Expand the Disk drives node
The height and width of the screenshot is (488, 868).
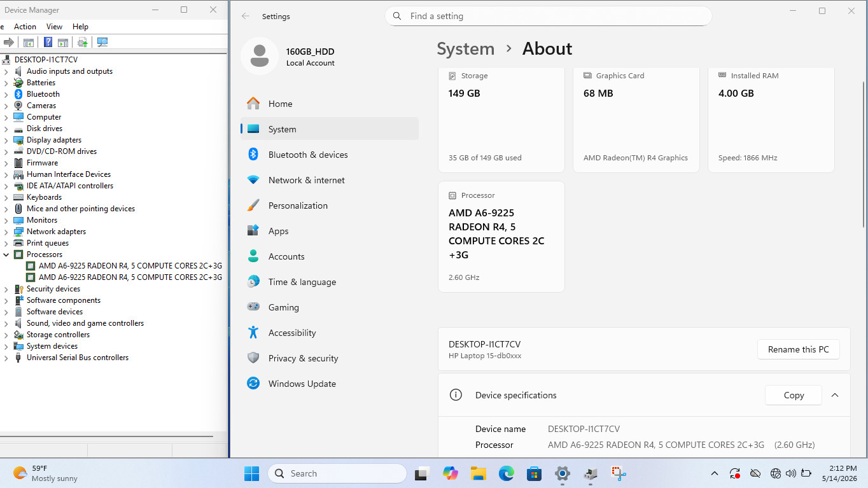(6, 129)
